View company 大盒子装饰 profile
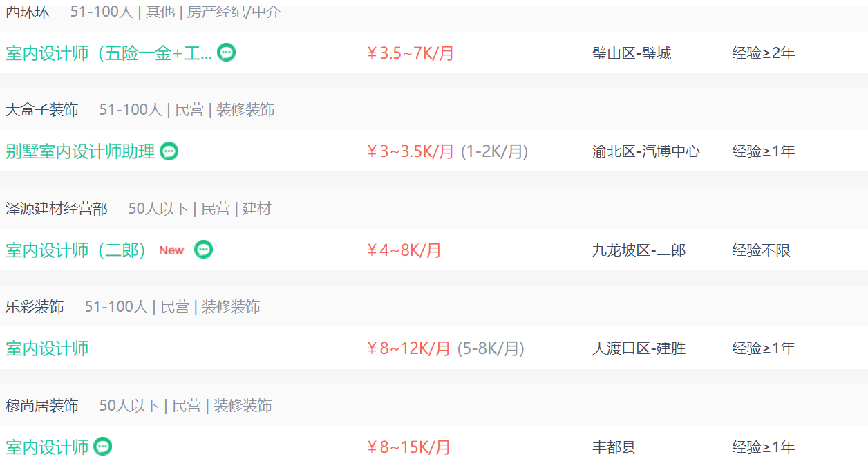 [x=42, y=110]
